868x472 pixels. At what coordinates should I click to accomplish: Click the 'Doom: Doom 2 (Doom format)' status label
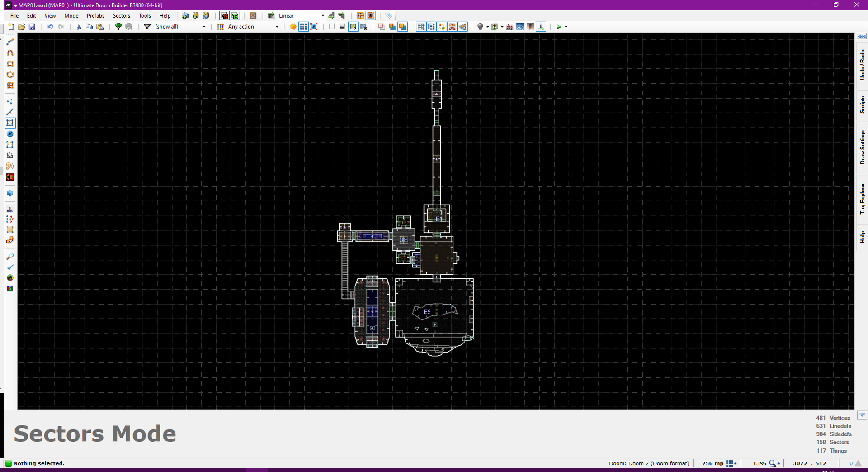(649, 463)
